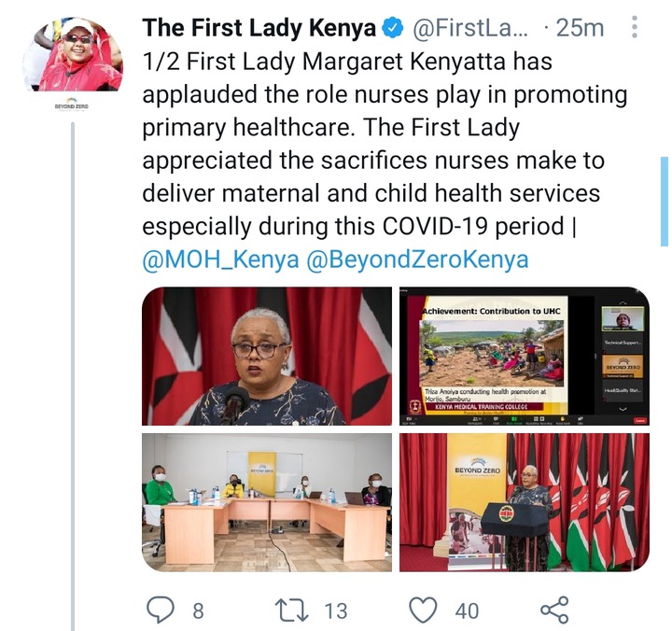Tap the blue verified badge
The height and width of the screenshot is (631, 672).
[393, 27]
